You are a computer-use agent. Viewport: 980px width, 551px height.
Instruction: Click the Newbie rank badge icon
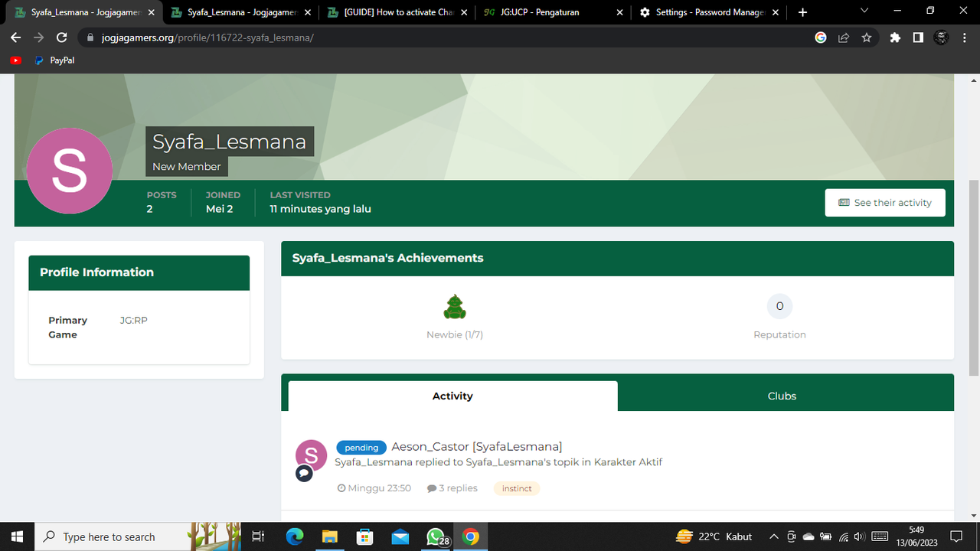click(455, 307)
